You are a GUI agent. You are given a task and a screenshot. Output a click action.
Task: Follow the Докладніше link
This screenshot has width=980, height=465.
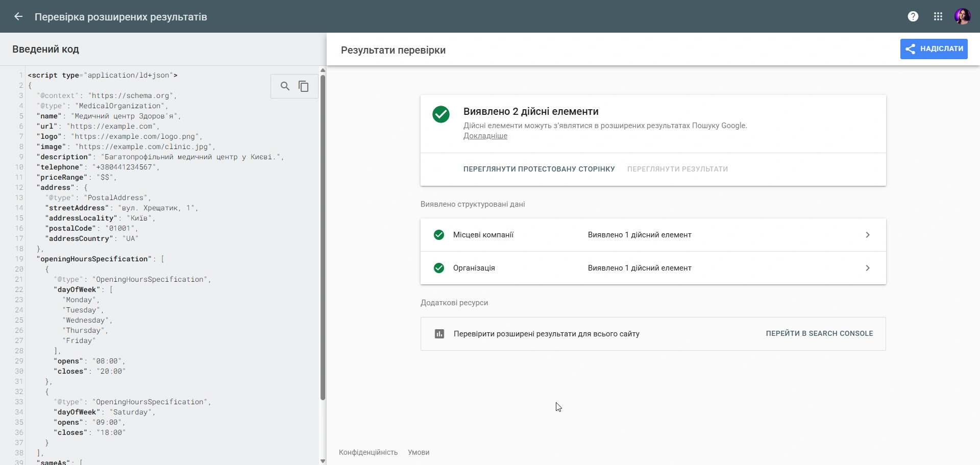pos(485,136)
